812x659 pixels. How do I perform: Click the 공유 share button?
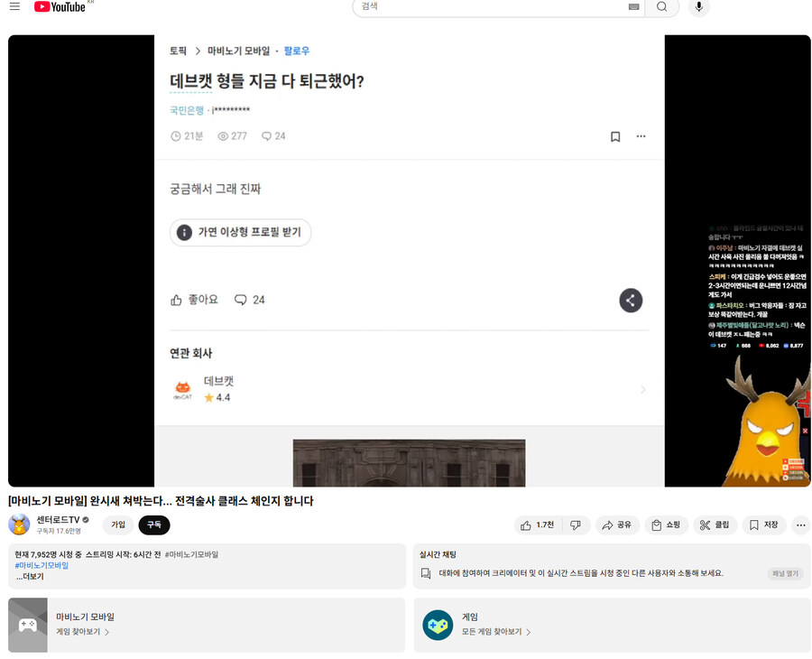[617, 525]
